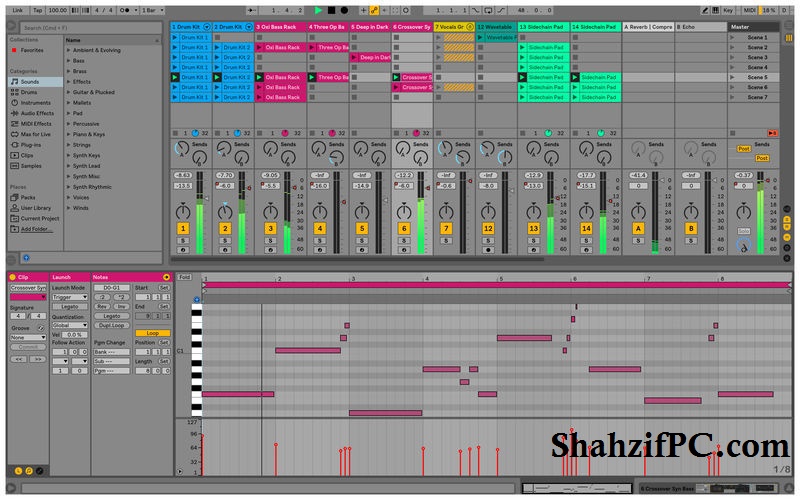Click track 6 activator button
800x500 pixels.
pyautogui.click(x=404, y=228)
